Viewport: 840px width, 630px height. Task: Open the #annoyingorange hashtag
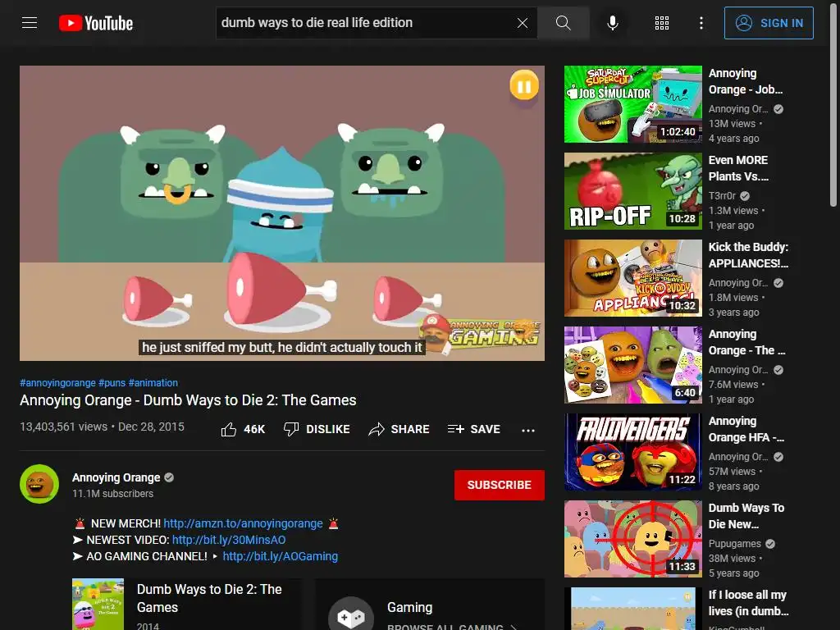pos(58,382)
